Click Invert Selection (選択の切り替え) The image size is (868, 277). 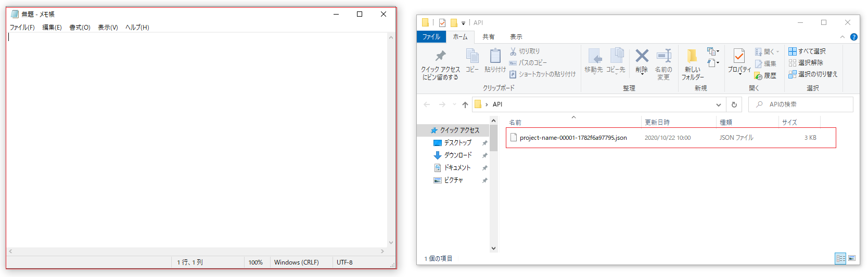pos(813,74)
